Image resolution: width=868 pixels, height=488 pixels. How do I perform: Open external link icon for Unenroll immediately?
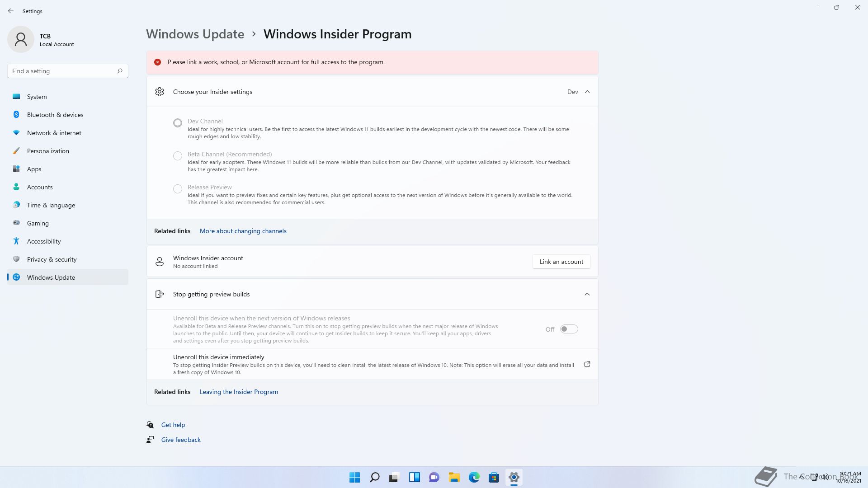tap(587, 364)
